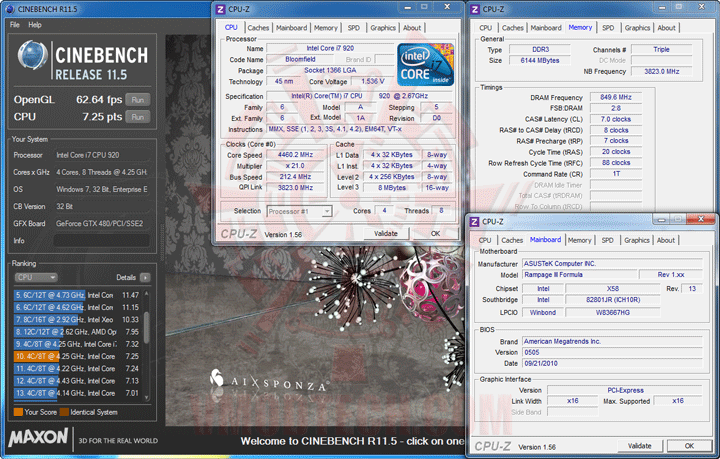Click the CPU-Z icon in the Mainboard window title bar
The width and height of the screenshot is (720, 459).
tap(474, 222)
